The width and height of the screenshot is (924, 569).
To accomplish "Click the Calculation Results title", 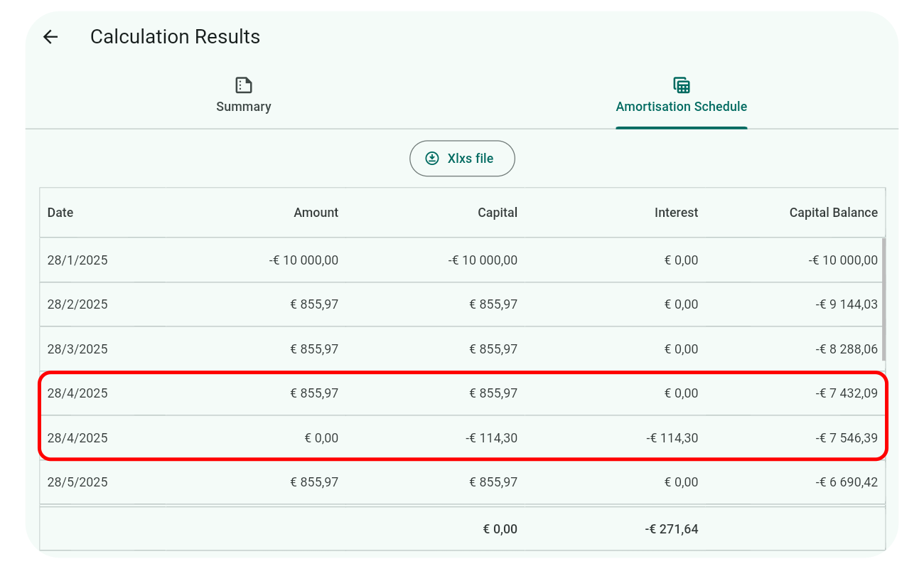I will pyautogui.click(x=175, y=37).
